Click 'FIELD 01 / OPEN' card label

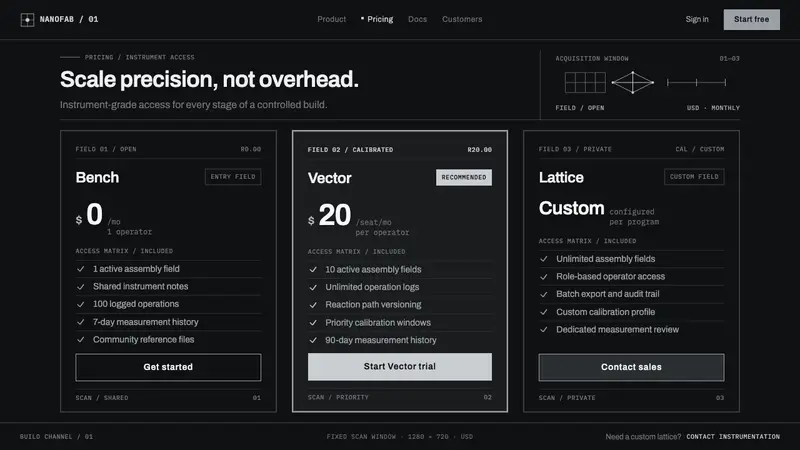click(106, 149)
